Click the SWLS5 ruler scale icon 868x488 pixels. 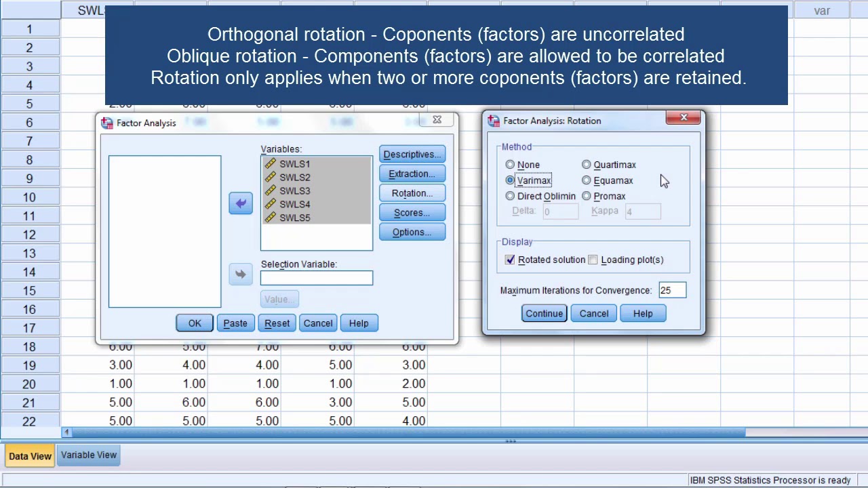[271, 218]
